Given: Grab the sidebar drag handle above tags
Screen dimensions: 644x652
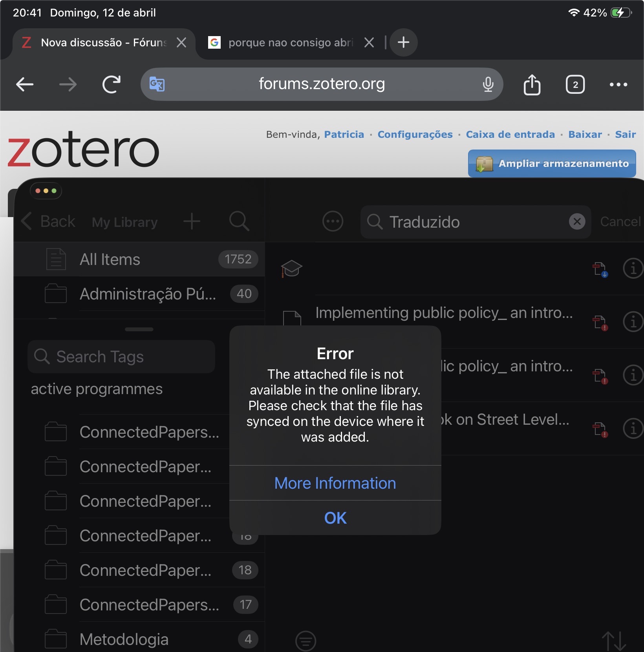Looking at the screenshot, I should [139, 329].
